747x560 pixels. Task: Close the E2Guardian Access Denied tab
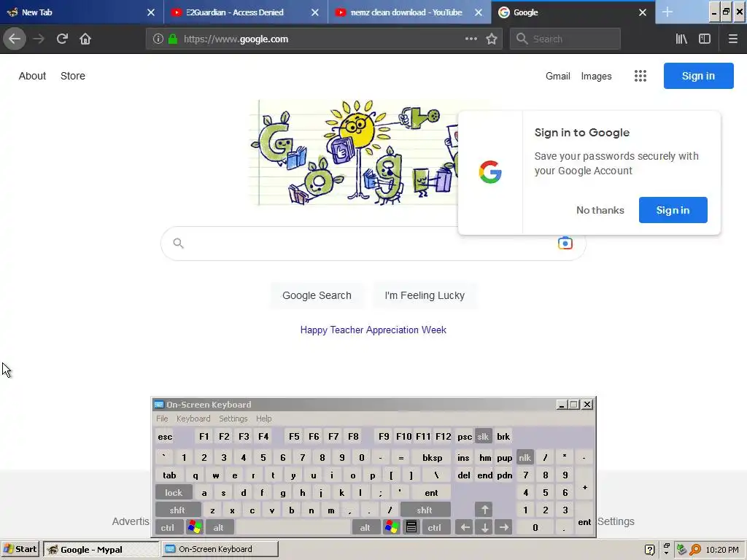tap(315, 12)
